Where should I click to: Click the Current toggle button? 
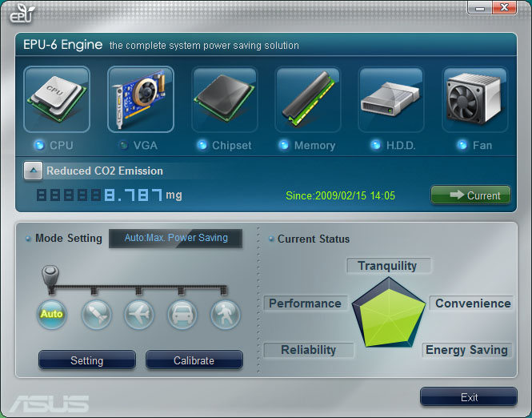(x=470, y=195)
